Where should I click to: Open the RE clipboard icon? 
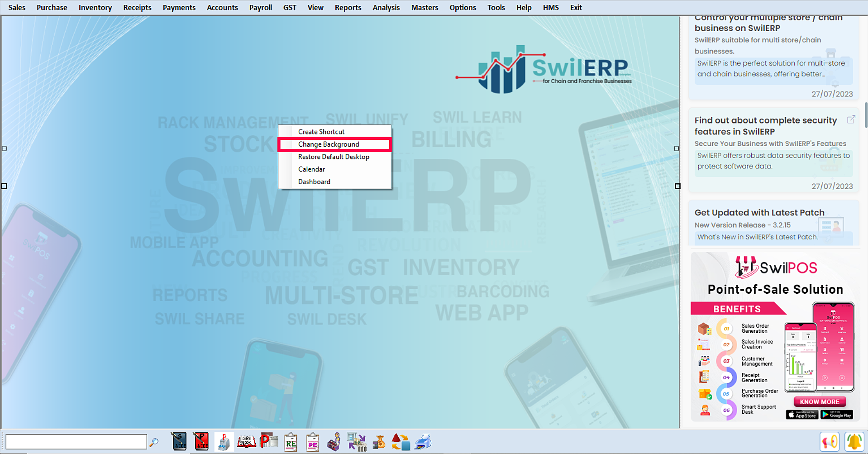pos(291,442)
